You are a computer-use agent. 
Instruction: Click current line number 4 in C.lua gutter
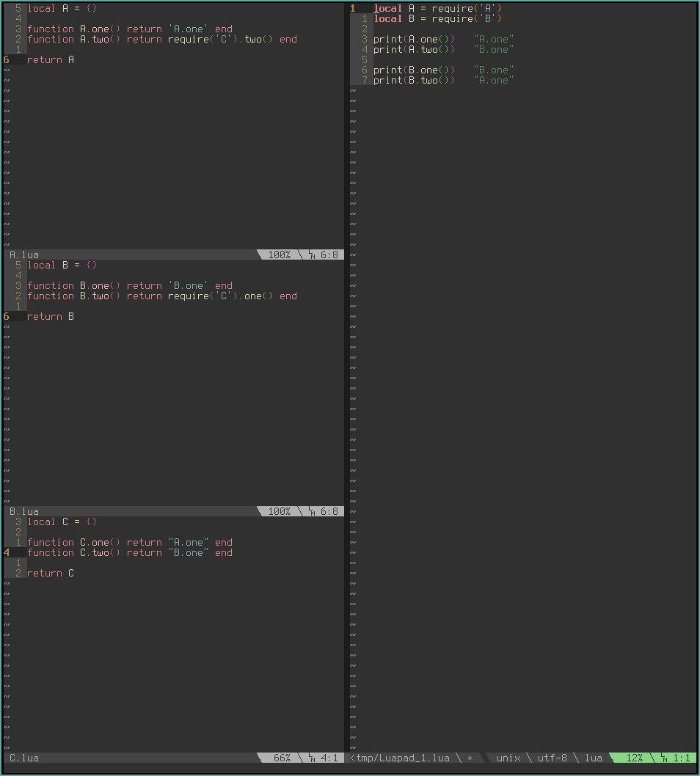tap(7, 553)
